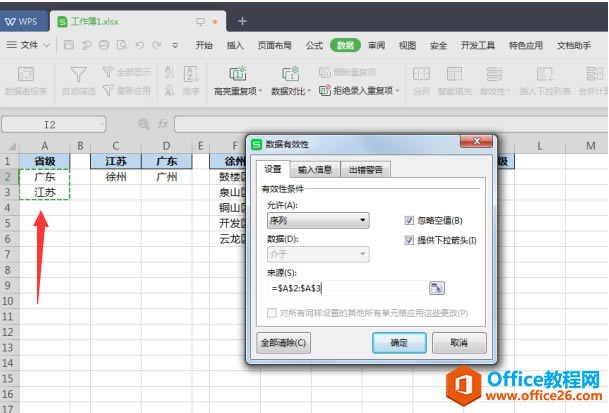Switch to the 输入信息 tab in dialog
The height and width of the screenshot is (413, 609).
(315, 170)
